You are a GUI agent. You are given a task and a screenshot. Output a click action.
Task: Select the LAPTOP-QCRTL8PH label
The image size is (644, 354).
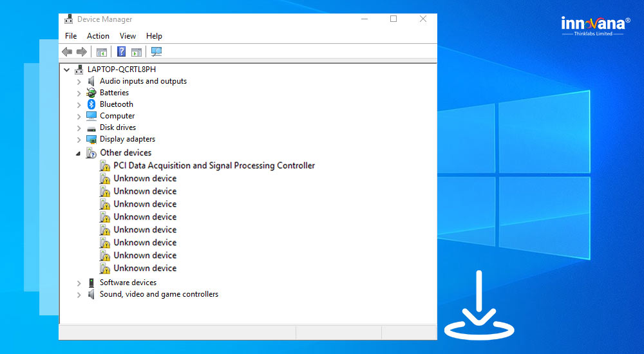(x=122, y=70)
